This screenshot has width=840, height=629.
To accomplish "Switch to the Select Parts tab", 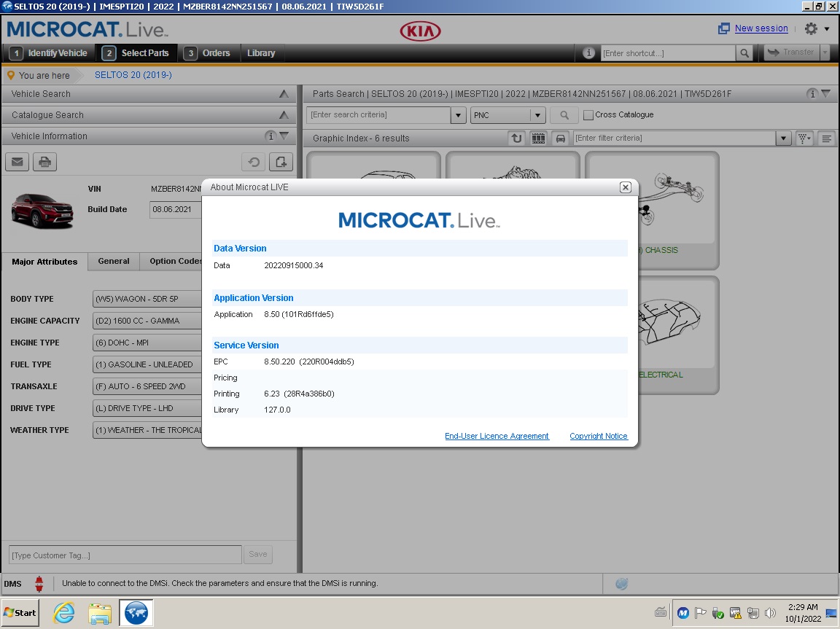I will 138,53.
